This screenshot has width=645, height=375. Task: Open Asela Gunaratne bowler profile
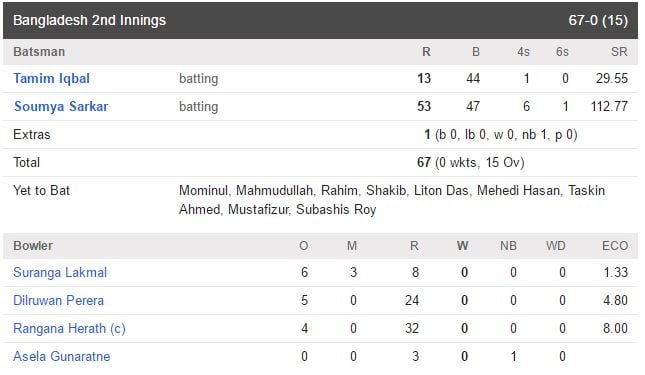click(x=62, y=356)
